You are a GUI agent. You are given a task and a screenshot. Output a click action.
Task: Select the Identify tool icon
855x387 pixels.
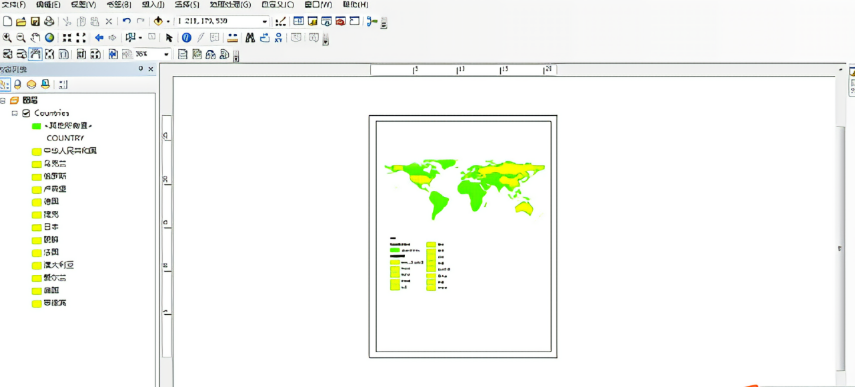pos(186,38)
